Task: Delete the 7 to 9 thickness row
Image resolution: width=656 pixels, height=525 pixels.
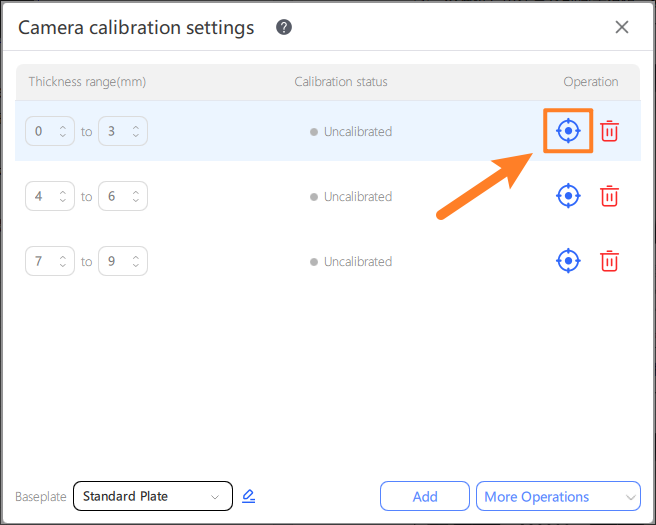Action: [x=609, y=261]
